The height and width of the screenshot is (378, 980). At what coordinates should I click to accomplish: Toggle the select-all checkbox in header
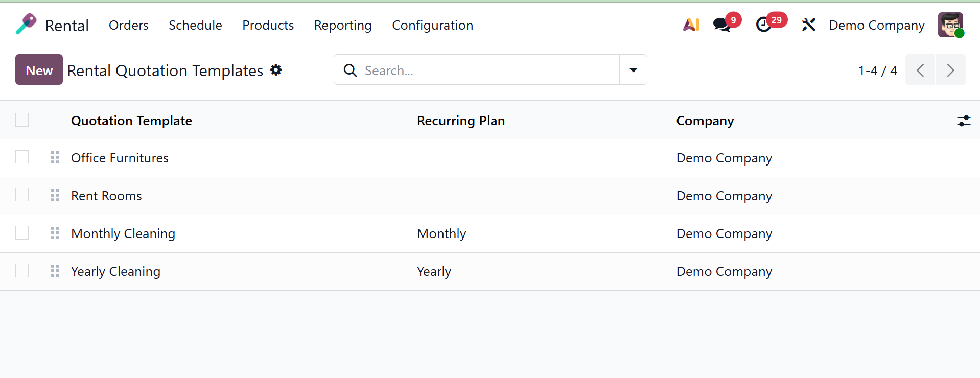tap(22, 120)
